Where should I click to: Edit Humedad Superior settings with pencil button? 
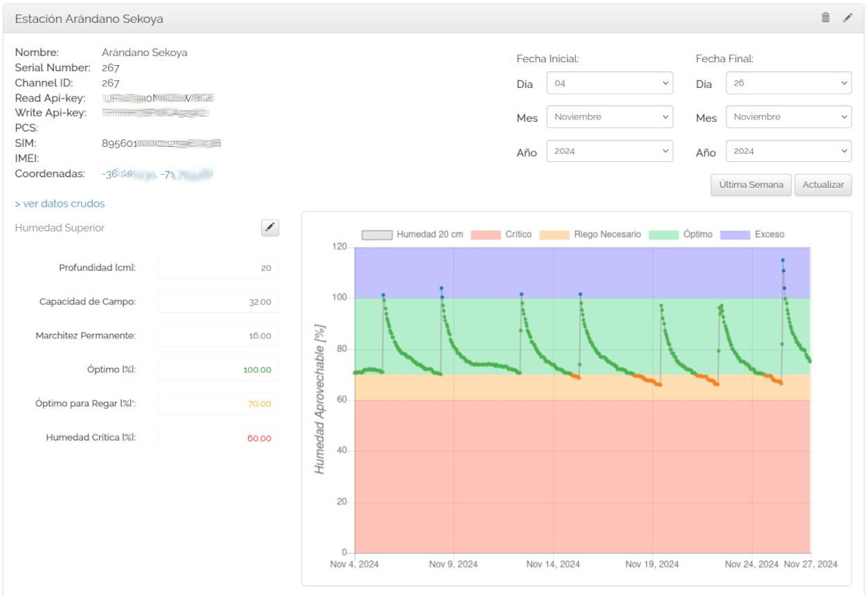(x=270, y=228)
